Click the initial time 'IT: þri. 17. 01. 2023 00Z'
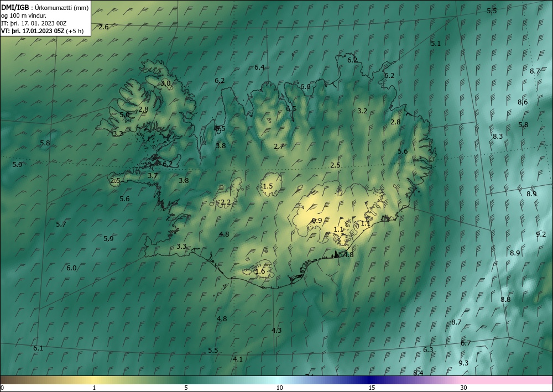The width and height of the screenshot is (553, 392). coord(34,23)
